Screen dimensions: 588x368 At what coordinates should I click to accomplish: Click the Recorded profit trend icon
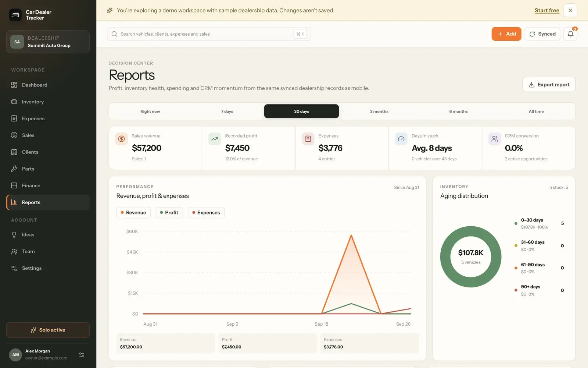tap(215, 139)
